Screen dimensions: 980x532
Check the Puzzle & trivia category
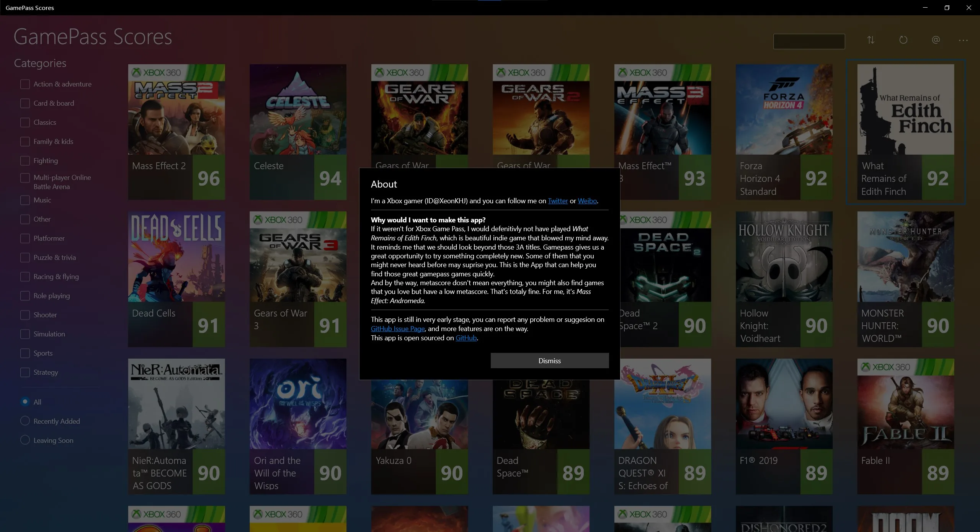(x=25, y=258)
